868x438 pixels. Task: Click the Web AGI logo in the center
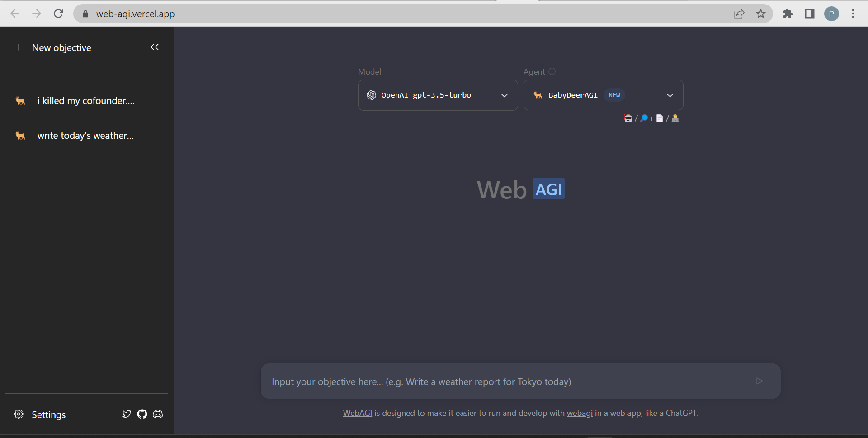coord(521,189)
